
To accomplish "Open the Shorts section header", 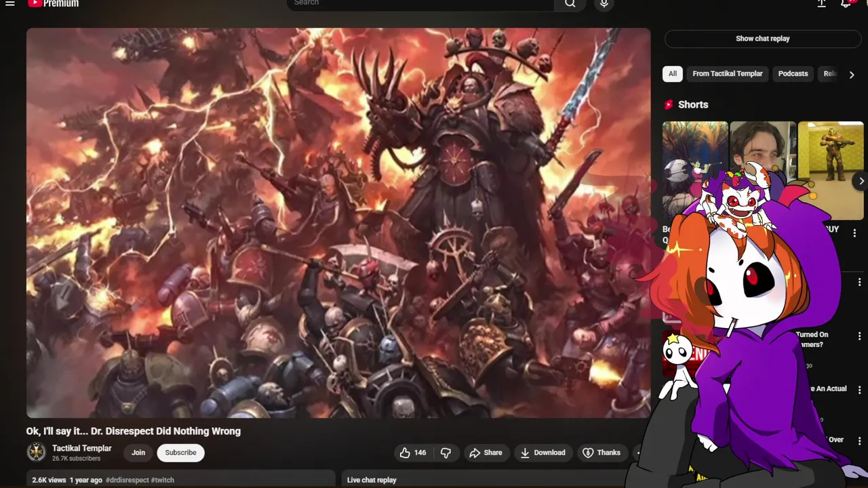I will 686,104.
